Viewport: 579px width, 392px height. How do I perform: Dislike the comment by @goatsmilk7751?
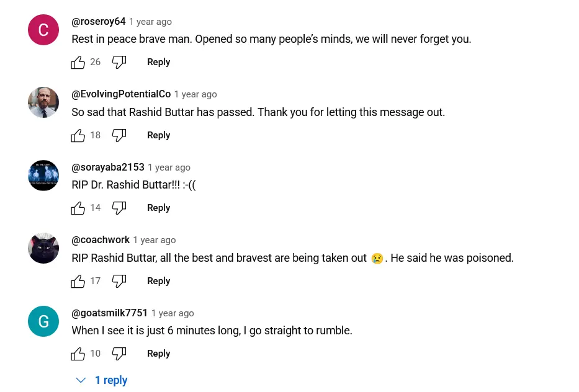(119, 354)
